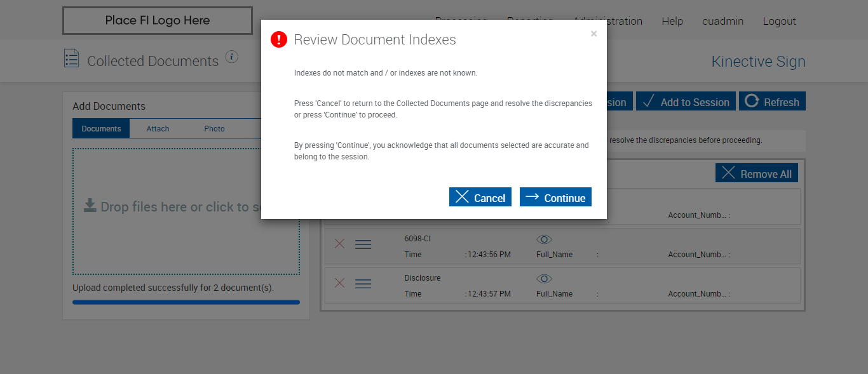This screenshot has height=374, width=868.
Task: Click the Continue button in dialog
Action: (x=555, y=197)
